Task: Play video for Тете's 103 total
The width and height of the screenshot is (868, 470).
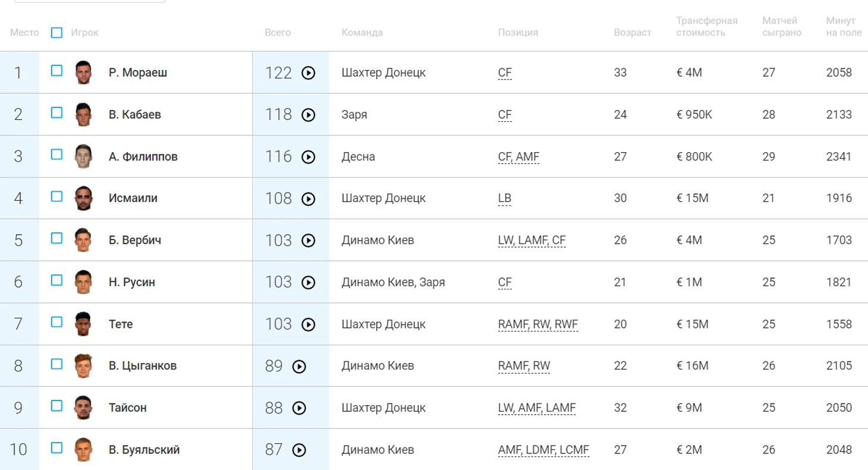Action: pyautogui.click(x=308, y=324)
